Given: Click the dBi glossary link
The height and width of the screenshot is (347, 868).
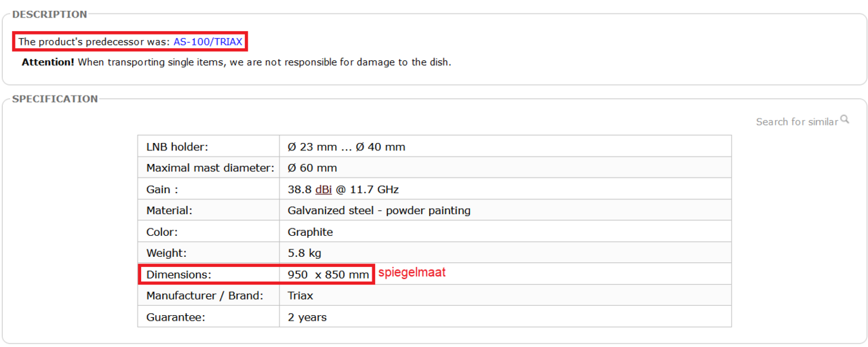Looking at the screenshot, I should tap(323, 189).
